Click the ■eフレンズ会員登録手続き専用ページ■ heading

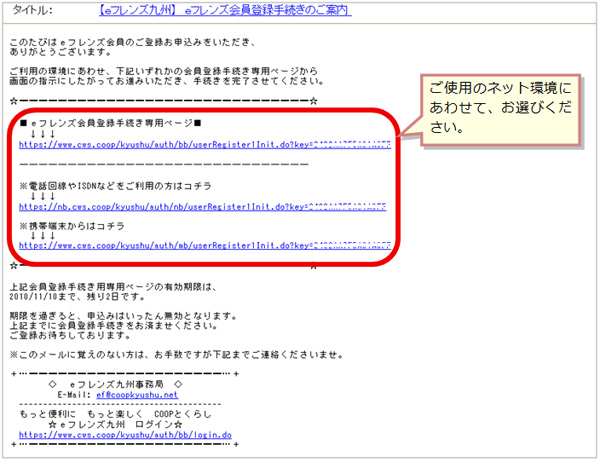111,123
